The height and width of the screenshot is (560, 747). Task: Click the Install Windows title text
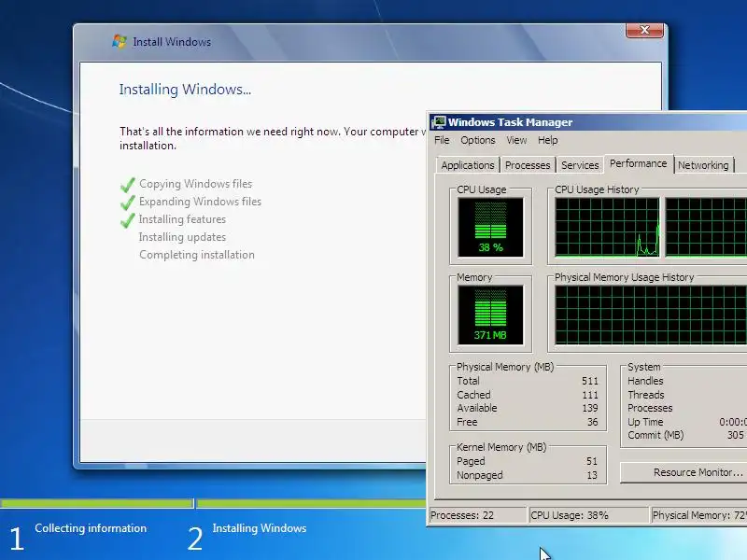[x=172, y=42]
